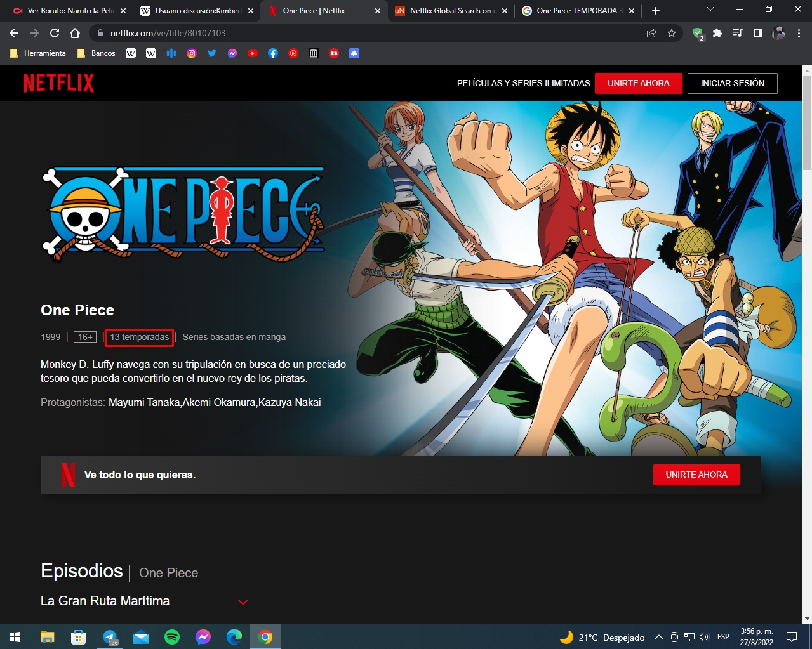Open the Instagram bookmark
Viewport: 812px width, 649px height.
tap(192, 53)
